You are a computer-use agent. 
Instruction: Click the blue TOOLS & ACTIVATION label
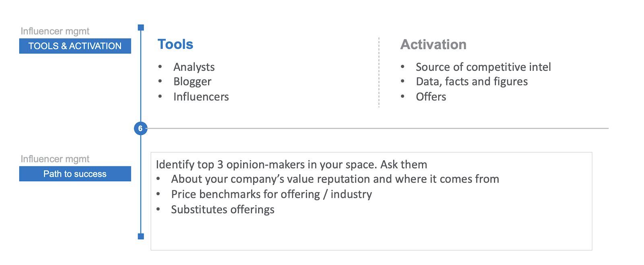tap(75, 46)
